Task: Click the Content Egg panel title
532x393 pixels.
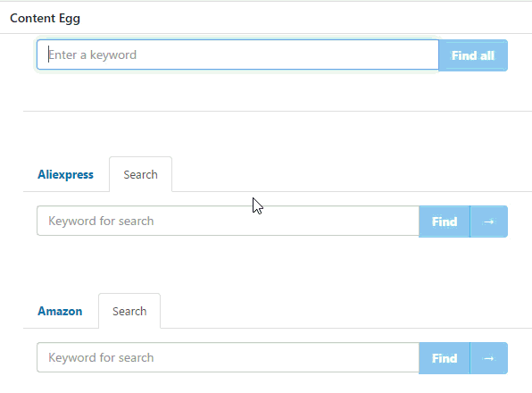Action: pos(46,19)
